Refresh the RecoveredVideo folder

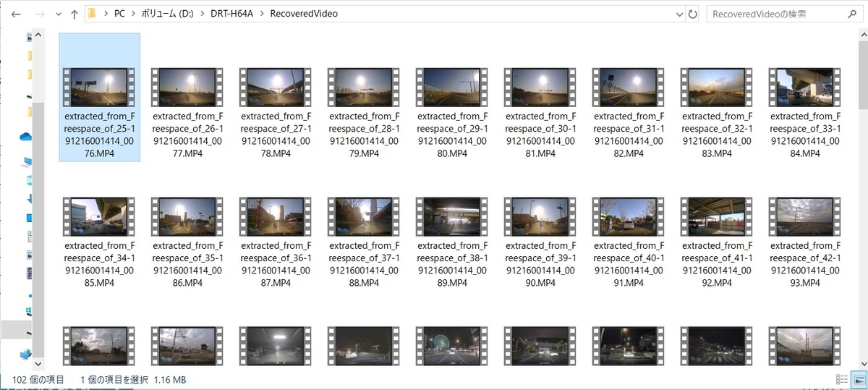(x=693, y=14)
